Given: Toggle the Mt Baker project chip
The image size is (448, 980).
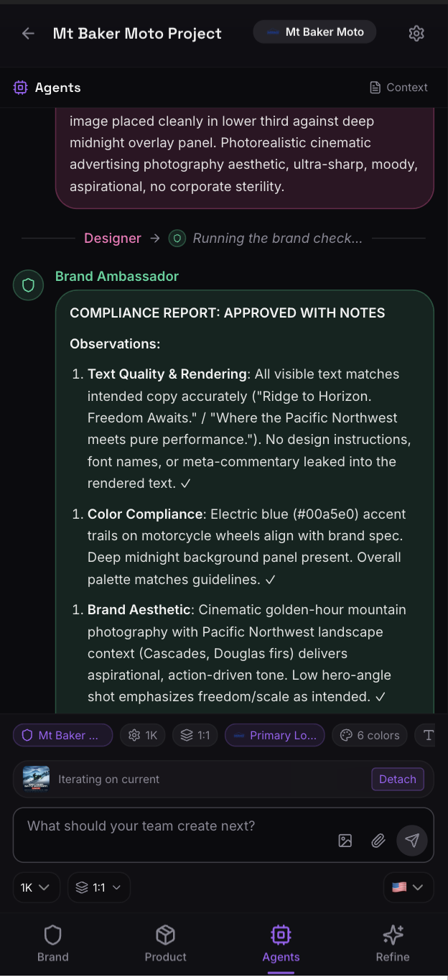Looking at the screenshot, I should click(x=62, y=734).
